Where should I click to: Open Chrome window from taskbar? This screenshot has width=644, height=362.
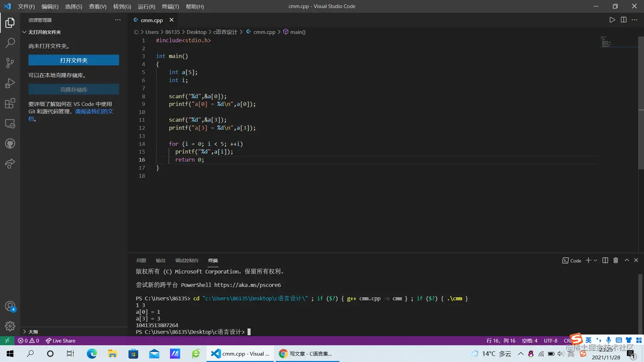308,353
